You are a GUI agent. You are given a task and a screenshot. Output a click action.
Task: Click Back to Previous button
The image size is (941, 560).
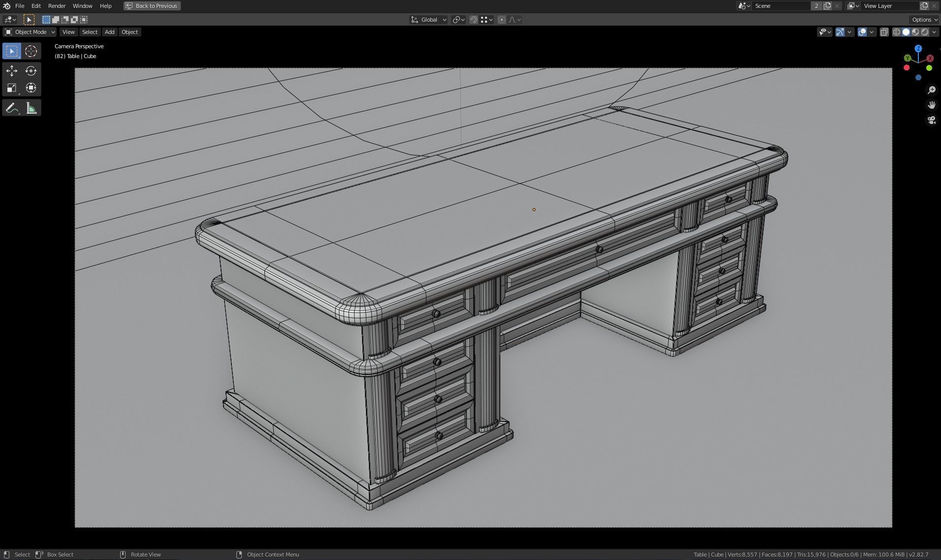(152, 6)
